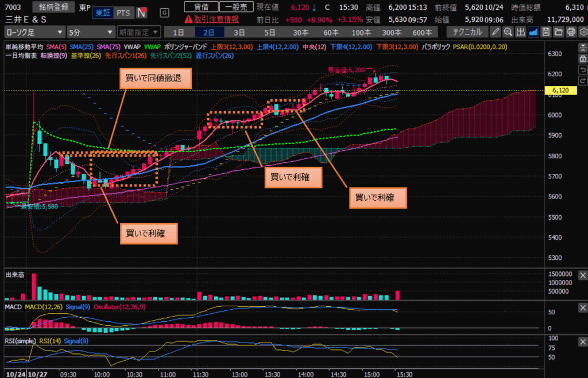Click the blue area chart icon
Image resolution: width=588 pixels, height=378 pixels.
tap(533, 31)
